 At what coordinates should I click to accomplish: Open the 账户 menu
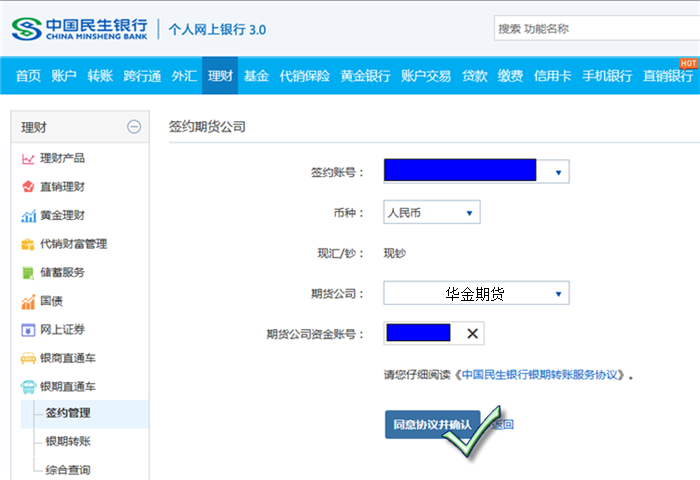[63, 76]
